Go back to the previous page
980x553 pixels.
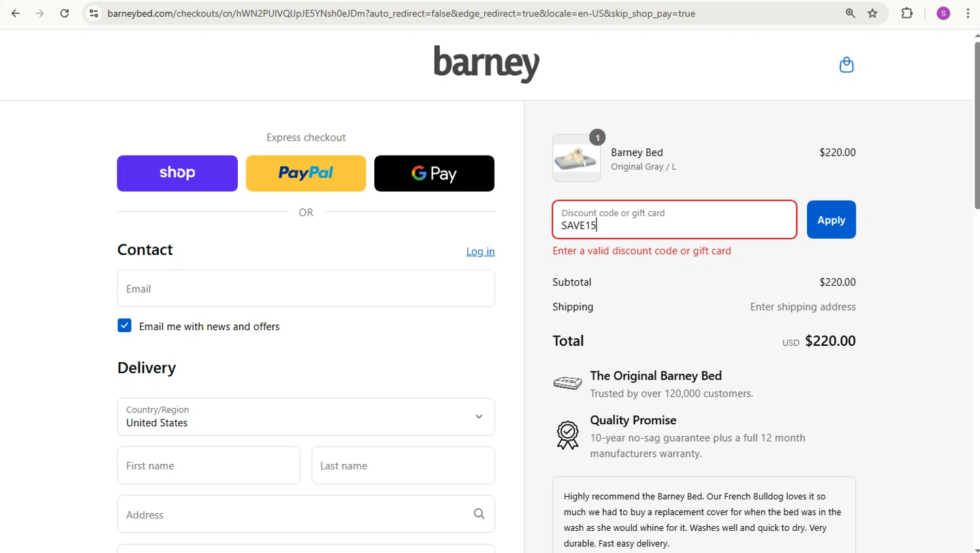[16, 13]
